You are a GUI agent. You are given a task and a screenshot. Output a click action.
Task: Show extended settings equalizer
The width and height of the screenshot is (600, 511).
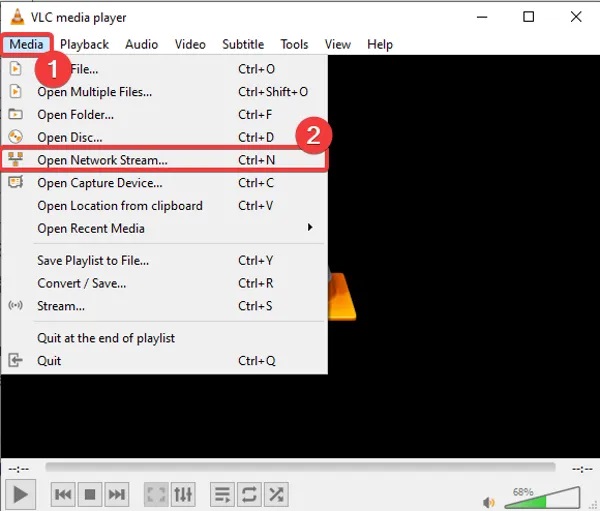pyautogui.click(x=183, y=495)
